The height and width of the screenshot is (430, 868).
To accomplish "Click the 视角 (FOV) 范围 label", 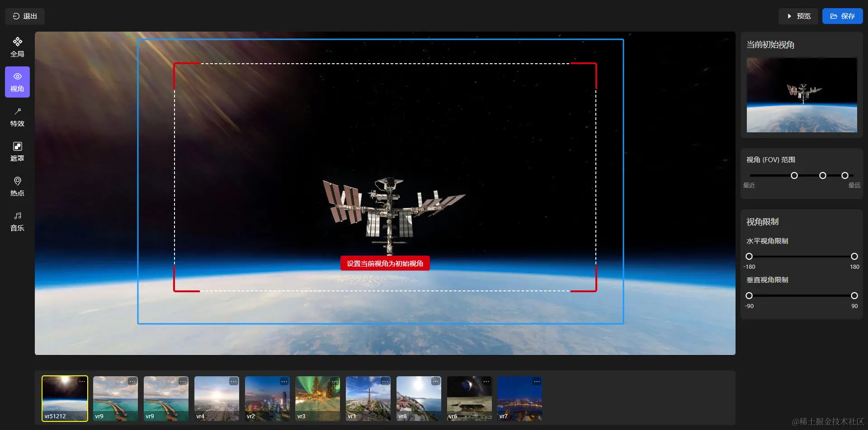I will pyautogui.click(x=771, y=160).
